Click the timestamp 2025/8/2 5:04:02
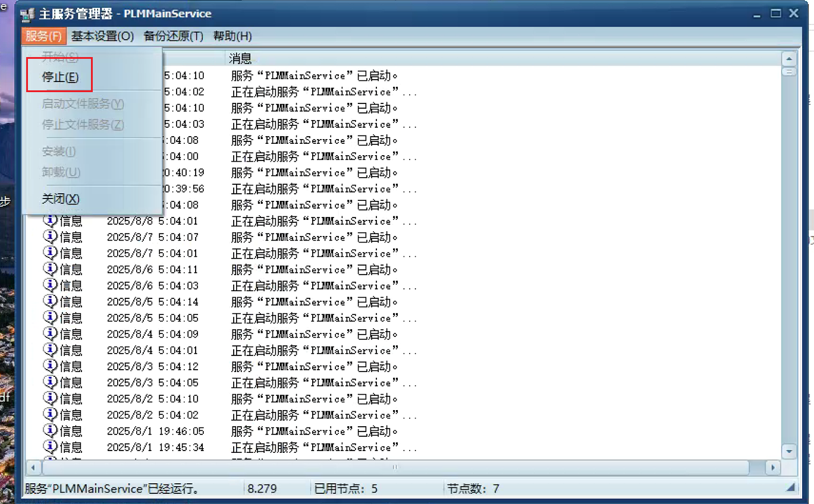Screen dimensions: 814x504 (x=153, y=415)
